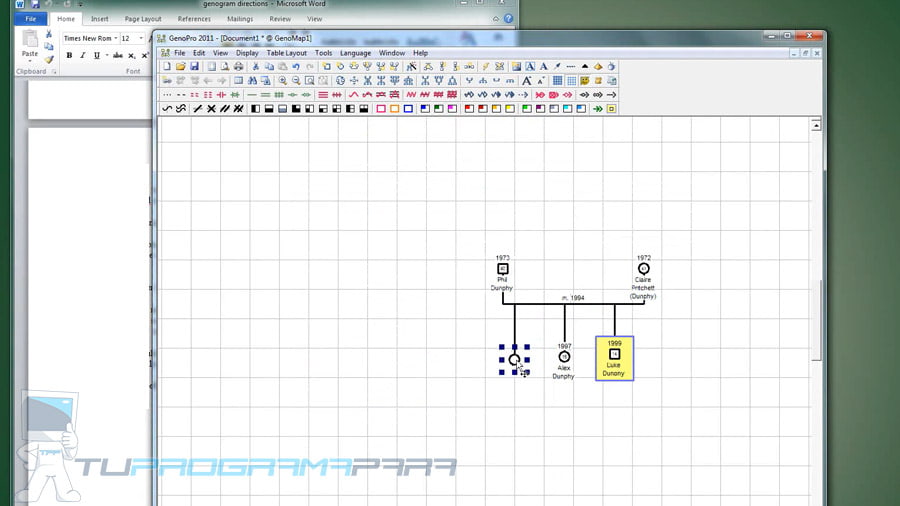The image size is (900, 506).
Task: Open Print Preview in GenoPro toolbar
Action: 224,67
